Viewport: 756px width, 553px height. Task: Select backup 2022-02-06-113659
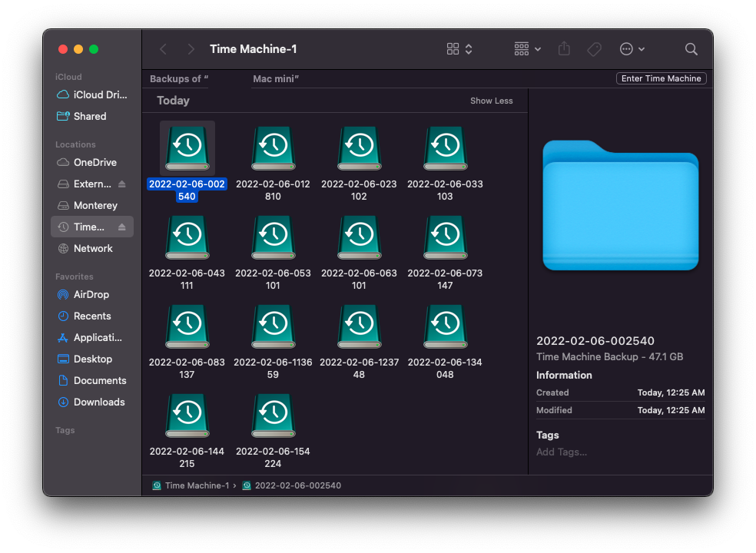273,326
